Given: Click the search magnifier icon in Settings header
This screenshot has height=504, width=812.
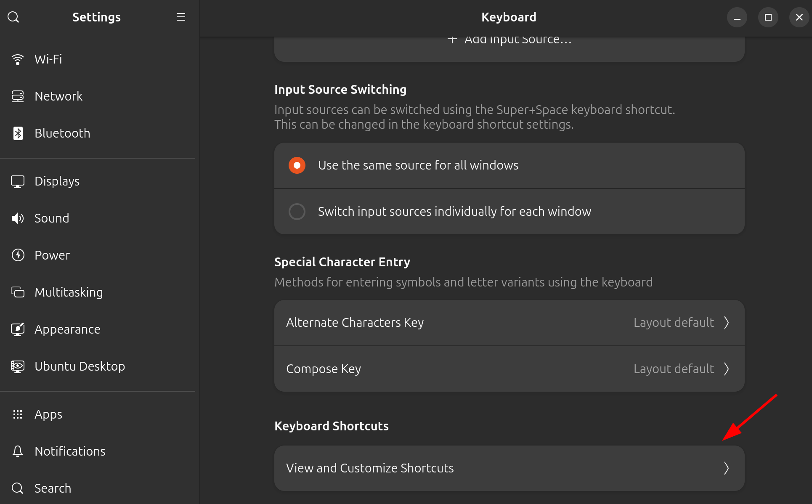Looking at the screenshot, I should click(13, 17).
